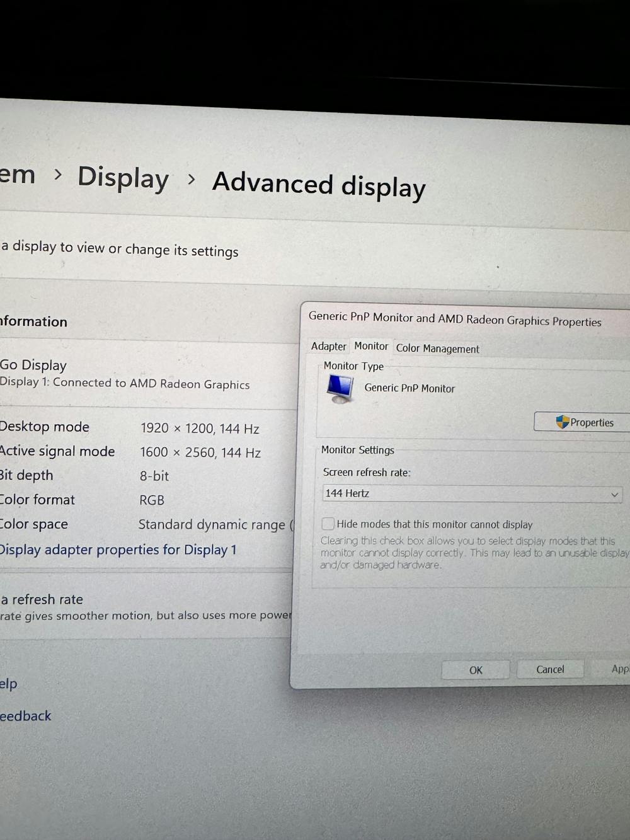This screenshot has height=840, width=630.
Task: Click Display 1: Connected to AMD Radeon Graphics
Action: (125, 383)
